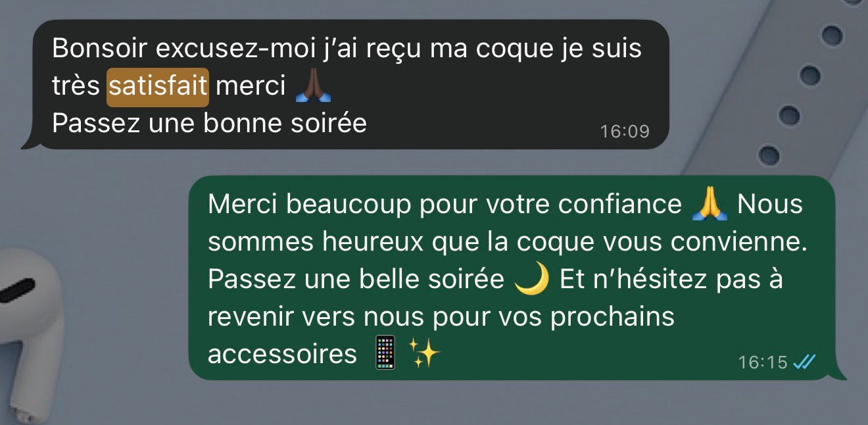Viewport: 868px width, 425px height.
Task: Tap the yellow folded hands emoji
Action: tap(710, 205)
